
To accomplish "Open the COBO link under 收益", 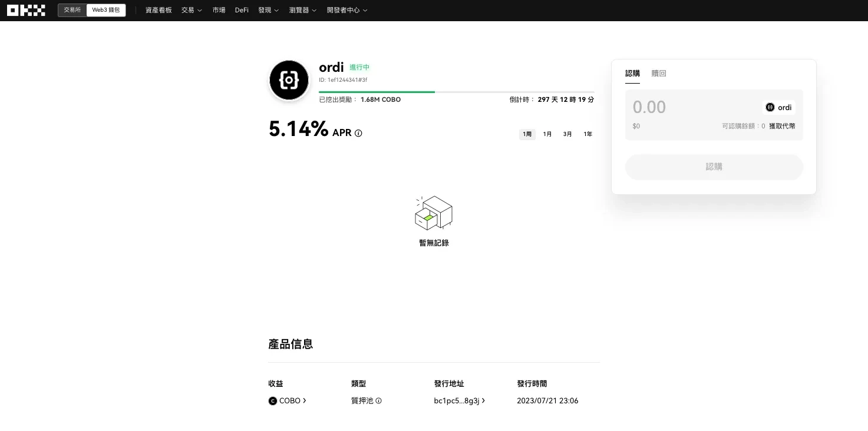I will pyautogui.click(x=290, y=400).
